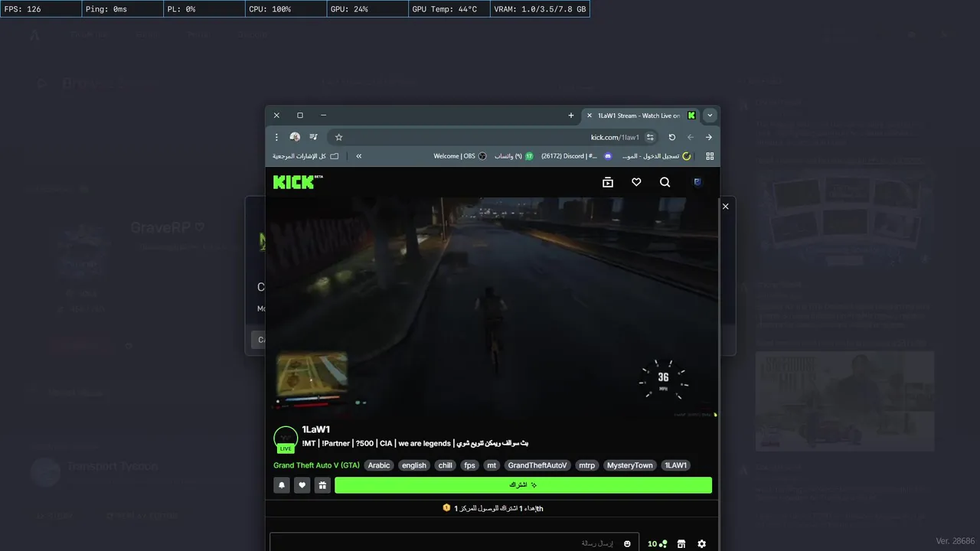Click the left-pointing arrow in Chrome toolbar
The width and height of the screenshot is (980, 551).
tap(691, 137)
